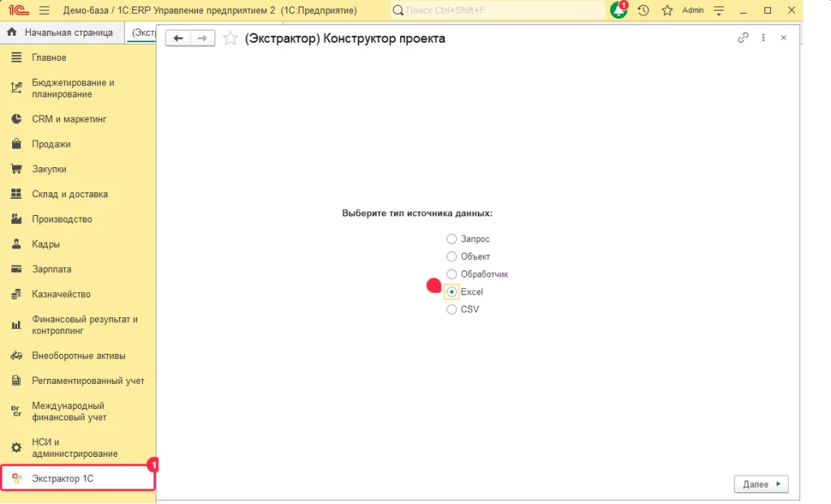Viewport: 831px width, 504px height.
Task: Open Казначейство via its sidebar icon
Action: coord(17,294)
